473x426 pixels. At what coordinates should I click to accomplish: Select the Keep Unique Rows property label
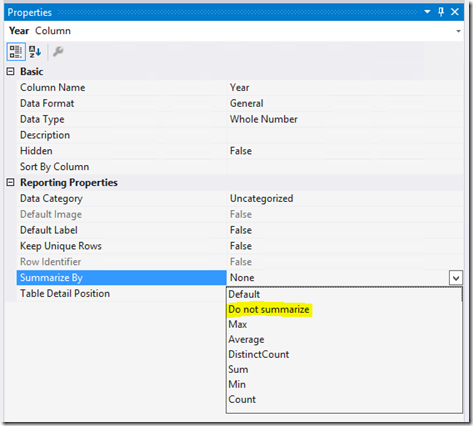[61, 246]
